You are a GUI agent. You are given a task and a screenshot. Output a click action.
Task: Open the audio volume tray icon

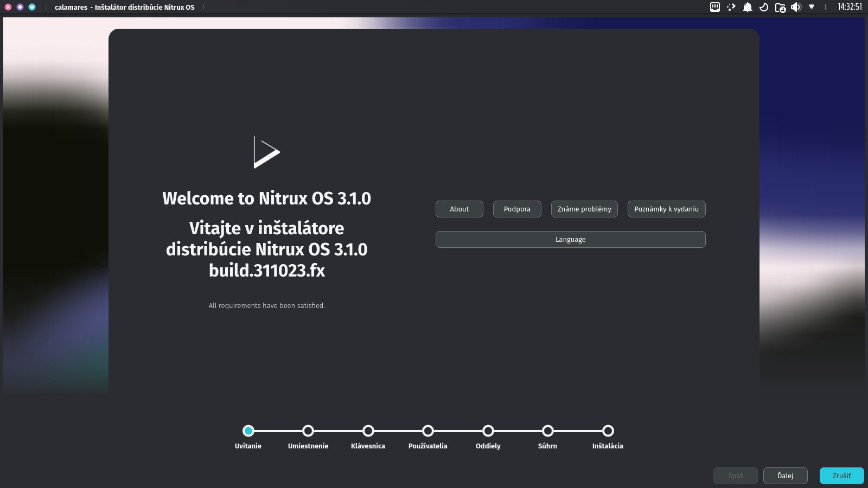pyautogui.click(x=796, y=7)
